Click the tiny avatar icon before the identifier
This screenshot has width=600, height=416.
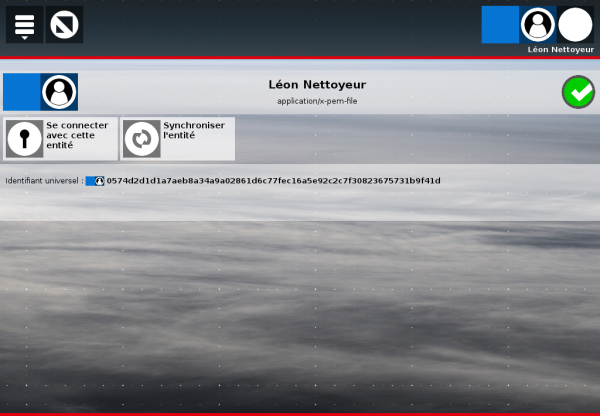pyautogui.click(x=100, y=181)
